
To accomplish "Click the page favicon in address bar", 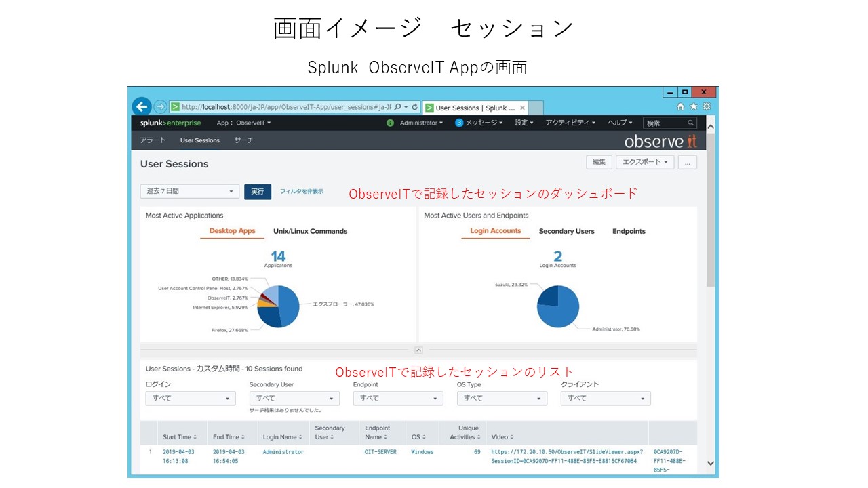I will 175,107.
